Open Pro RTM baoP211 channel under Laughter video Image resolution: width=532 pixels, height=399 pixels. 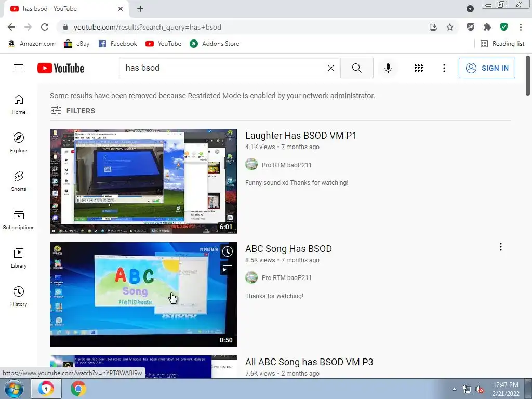click(x=286, y=165)
